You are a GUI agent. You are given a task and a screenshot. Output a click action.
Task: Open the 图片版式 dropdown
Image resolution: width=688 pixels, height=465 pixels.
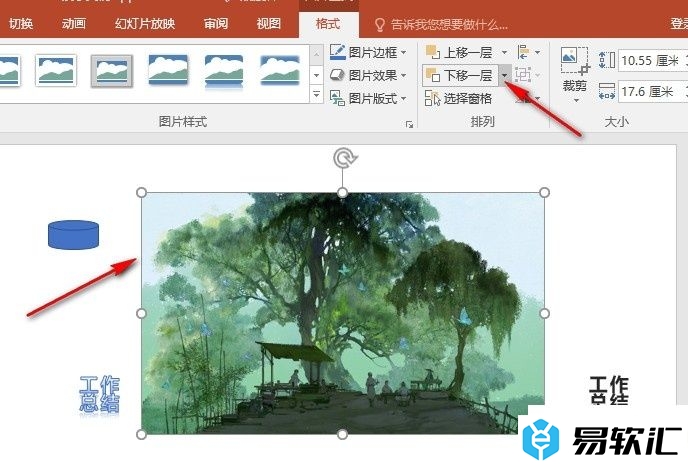tap(403, 99)
